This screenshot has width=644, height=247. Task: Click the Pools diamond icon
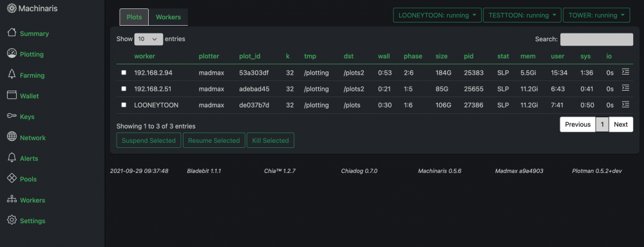pyautogui.click(x=12, y=178)
